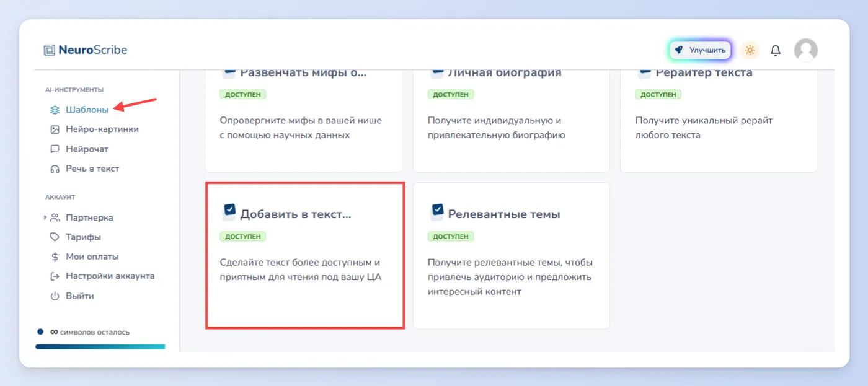Click the NeuroScribe logo icon
Image resolution: width=868 pixels, height=386 pixels.
click(x=50, y=50)
